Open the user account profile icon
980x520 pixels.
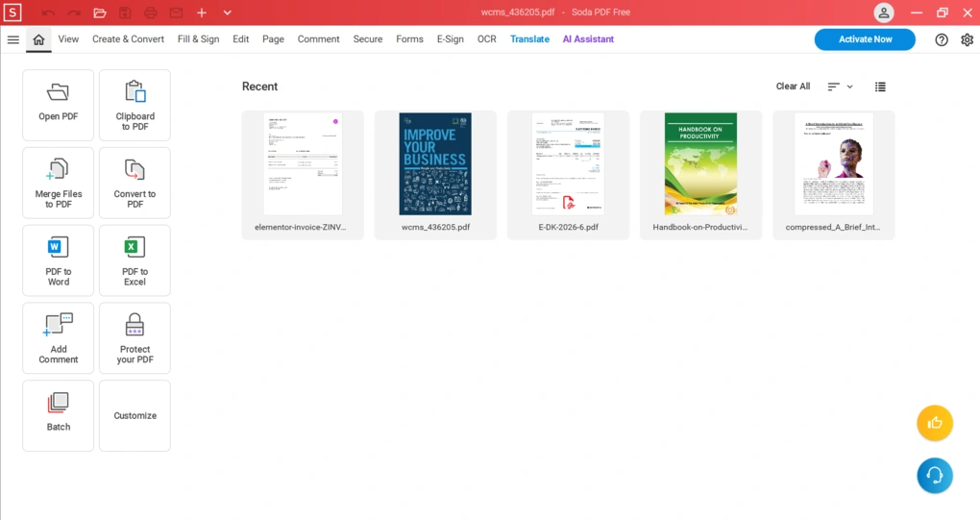tap(883, 12)
